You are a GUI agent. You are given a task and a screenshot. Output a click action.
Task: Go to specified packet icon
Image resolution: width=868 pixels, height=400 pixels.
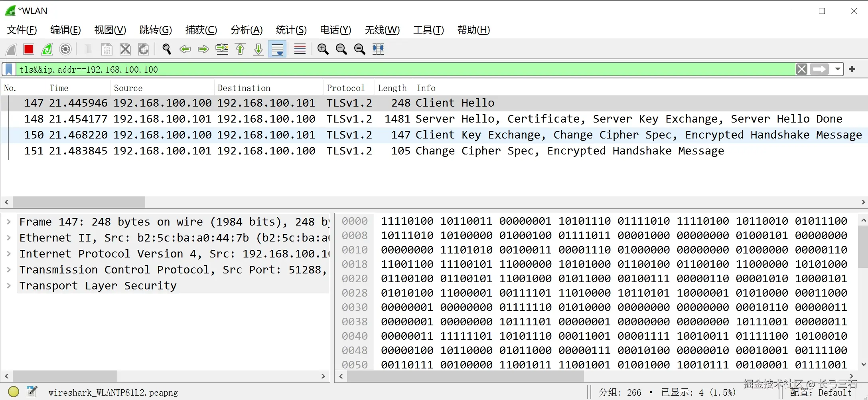click(x=222, y=49)
